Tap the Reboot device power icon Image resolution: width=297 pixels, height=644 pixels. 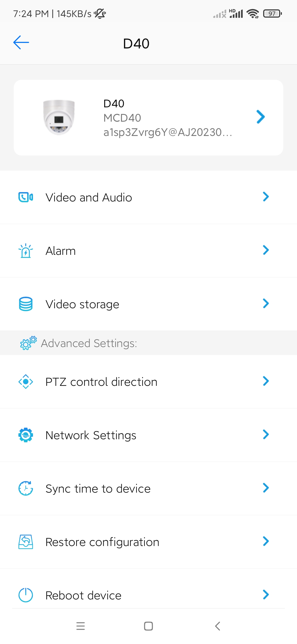click(x=26, y=595)
